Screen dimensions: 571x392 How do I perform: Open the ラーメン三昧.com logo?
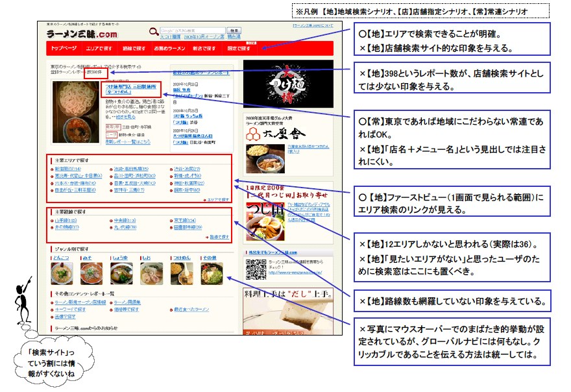tap(82, 34)
